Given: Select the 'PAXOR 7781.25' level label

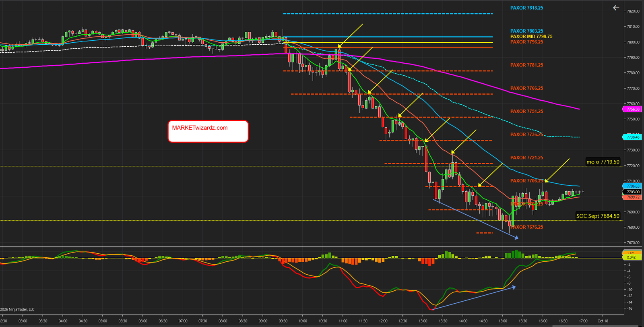Looking at the screenshot, I should [526, 65].
